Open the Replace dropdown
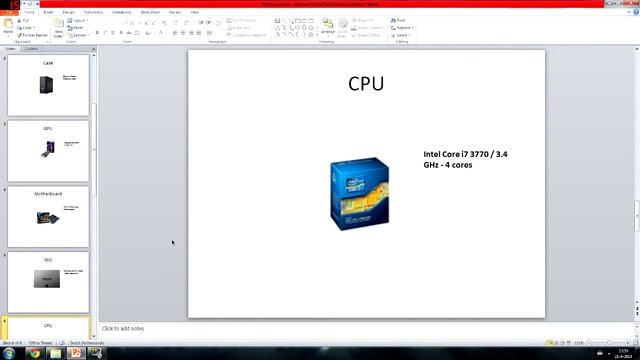The height and width of the screenshot is (360, 640). (402, 28)
